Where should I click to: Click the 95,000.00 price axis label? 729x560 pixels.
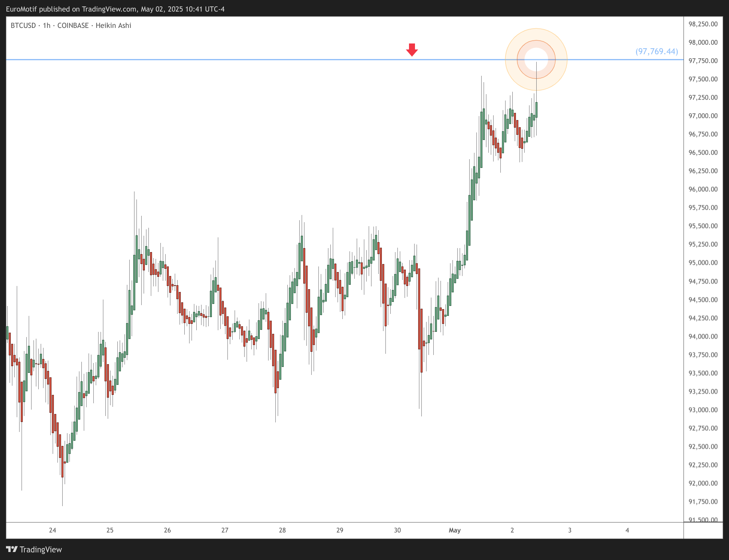tap(703, 262)
